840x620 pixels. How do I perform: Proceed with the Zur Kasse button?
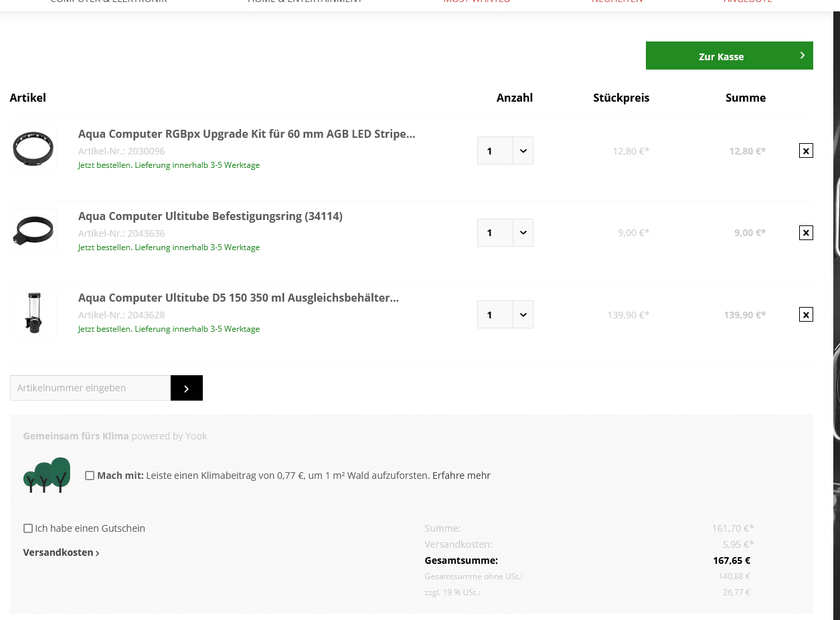click(x=729, y=56)
